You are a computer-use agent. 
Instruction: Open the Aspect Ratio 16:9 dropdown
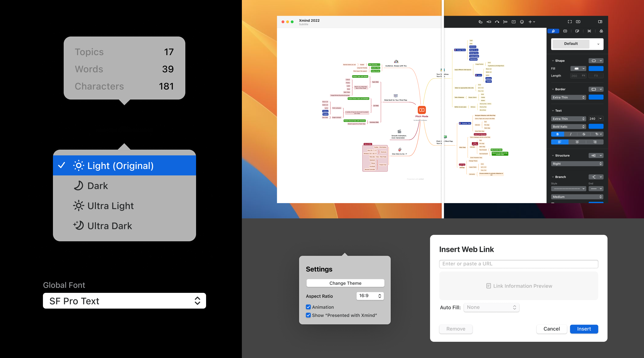coord(370,296)
